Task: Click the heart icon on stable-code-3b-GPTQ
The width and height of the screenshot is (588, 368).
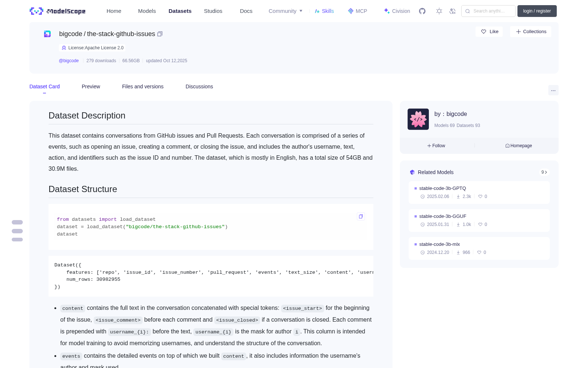Action: point(480,197)
